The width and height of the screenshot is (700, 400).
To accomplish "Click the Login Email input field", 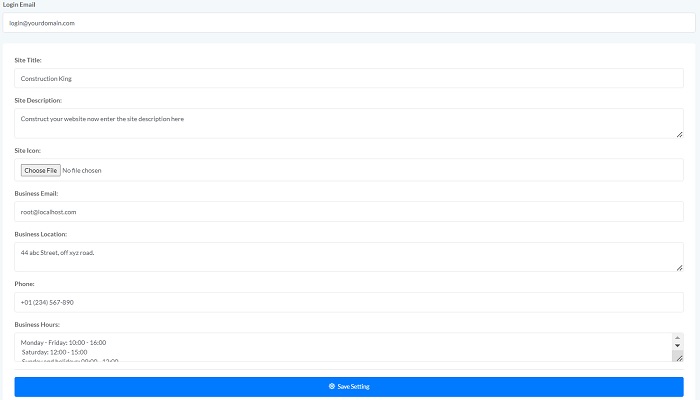I will click(349, 22).
